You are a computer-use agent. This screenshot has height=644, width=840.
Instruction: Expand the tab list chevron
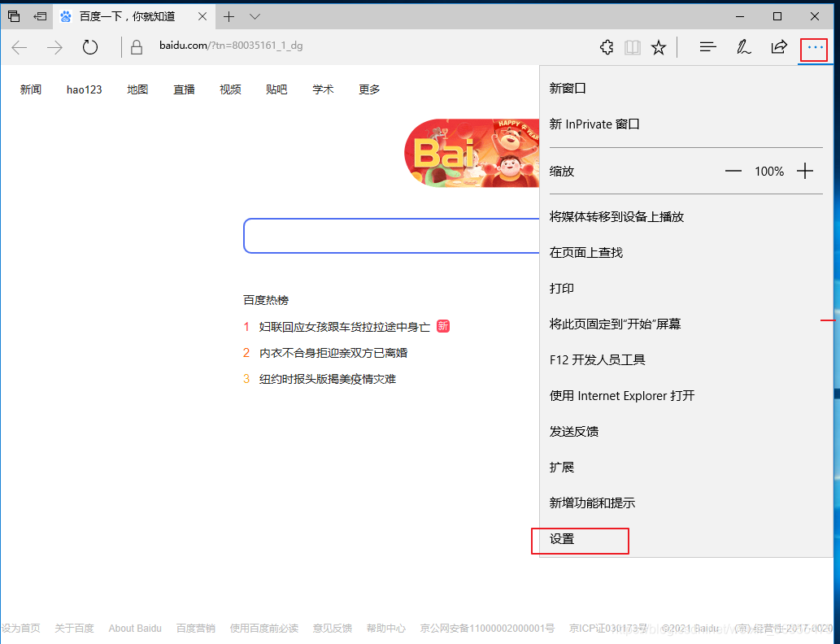255,16
